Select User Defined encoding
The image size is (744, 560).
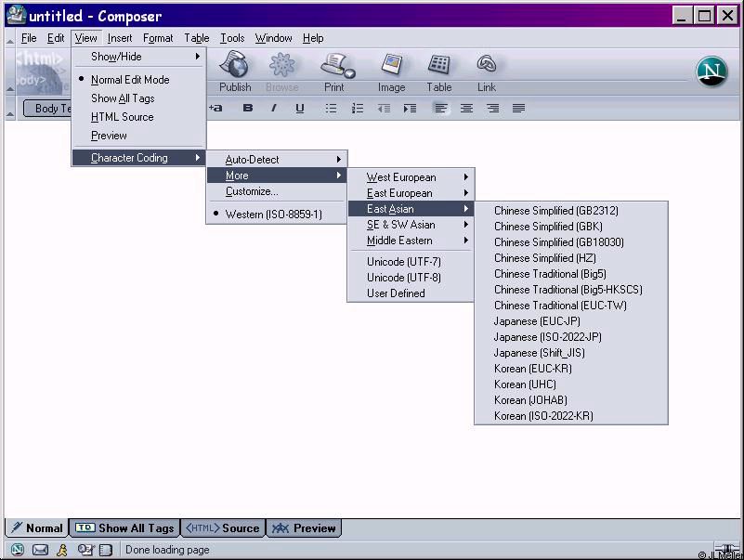click(x=411, y=293)
